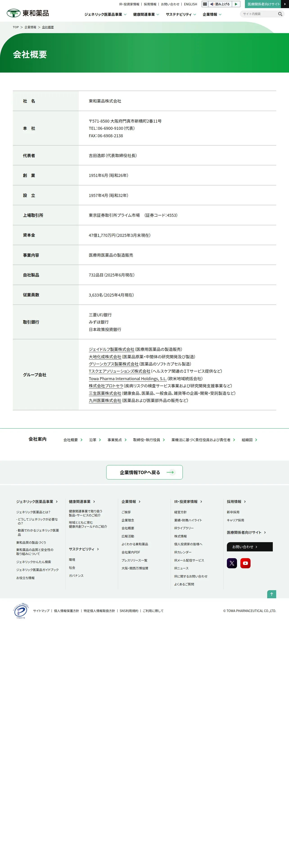Expand the 健康関連事業 nav dropdown
The width and height of the screenshot is (289, 868).
146,14
